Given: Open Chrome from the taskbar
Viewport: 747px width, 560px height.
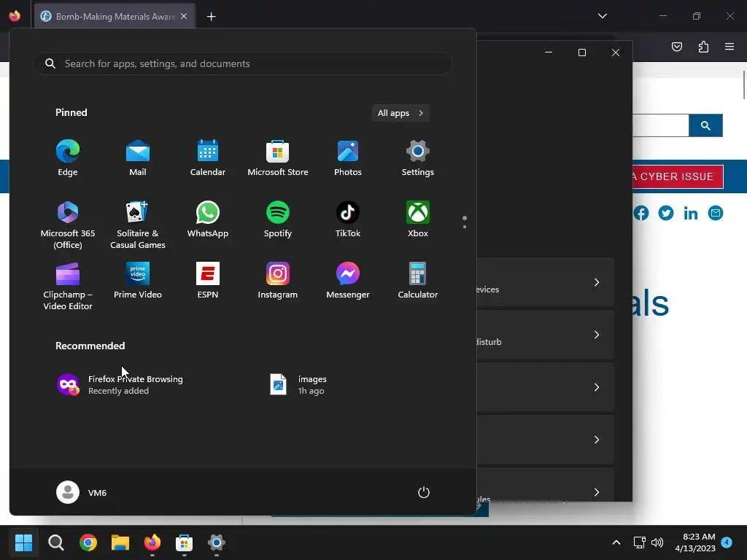Looking at the screenshot, I should [x=88, y=542].
